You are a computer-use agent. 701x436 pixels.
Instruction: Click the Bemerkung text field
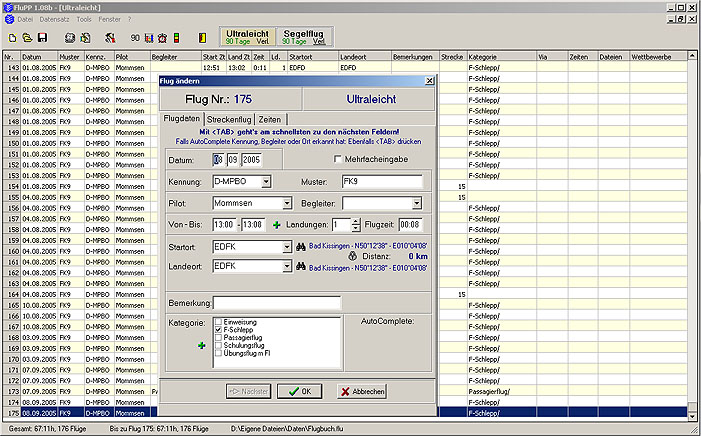tap(277, 303)
